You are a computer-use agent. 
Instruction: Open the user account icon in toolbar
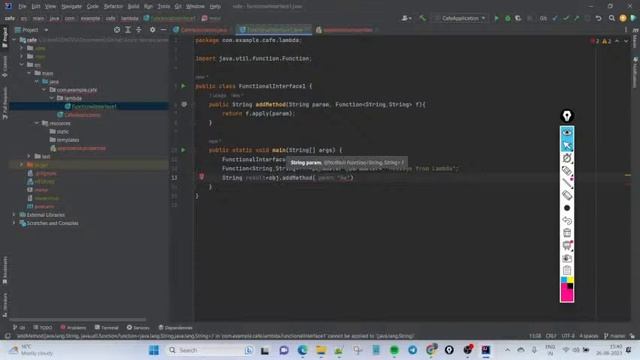pos(406,18)
